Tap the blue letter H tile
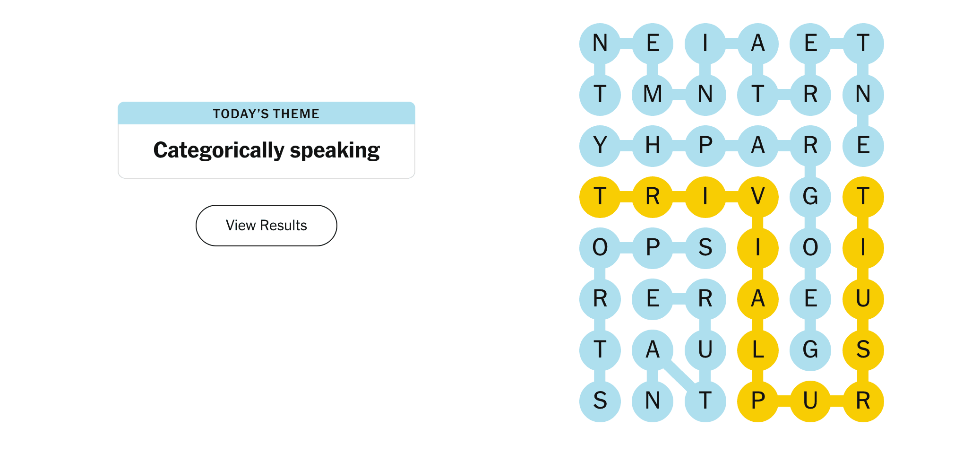The width and height of the screenshot is (980, 471). pos(653,146)
